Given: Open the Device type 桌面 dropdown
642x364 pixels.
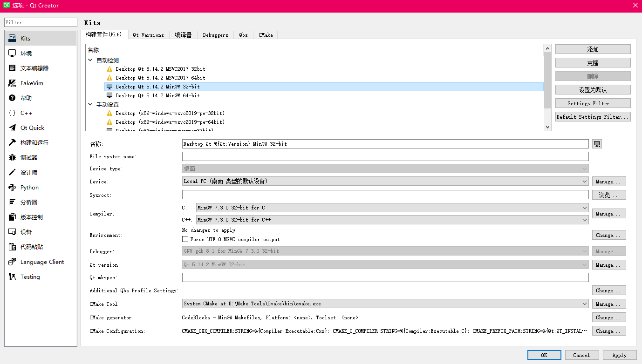Looking at the screenshot, I should coord(385,169).
